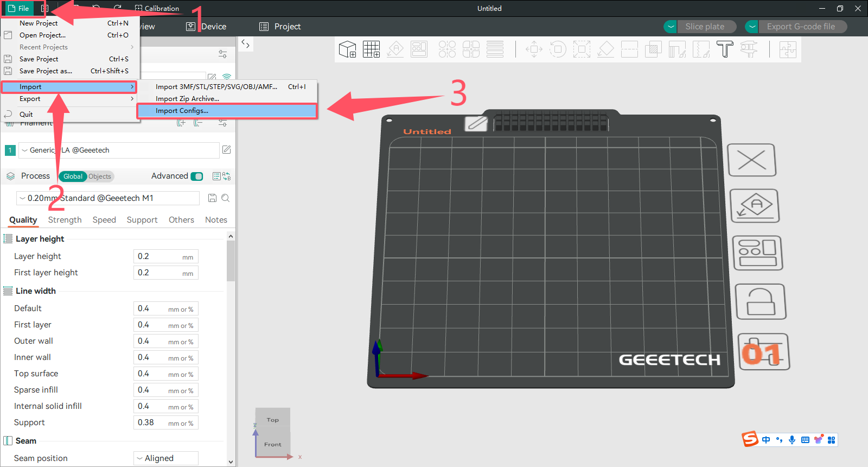Viewport: 868px width, 467px height.
Task: Click the plate 01 settings icon
Action: pyautogui.click(x=764, y=352)
